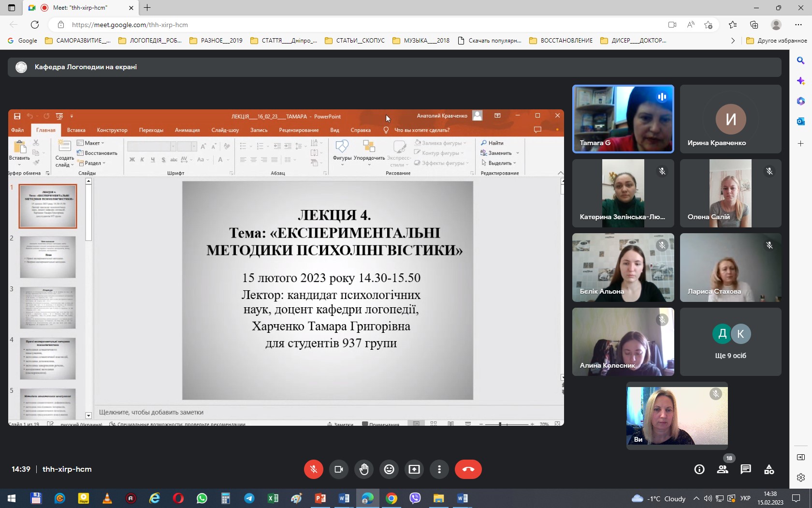
Task: Open Outlook in Edge sidebar
Action: pos(801,121)
